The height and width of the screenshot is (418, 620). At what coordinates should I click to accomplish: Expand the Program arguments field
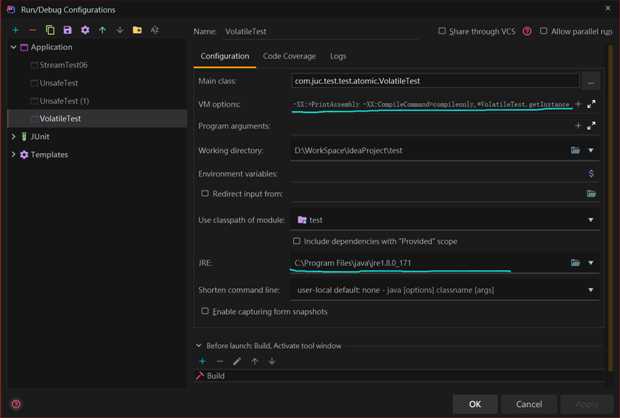[x=591, y=126]
